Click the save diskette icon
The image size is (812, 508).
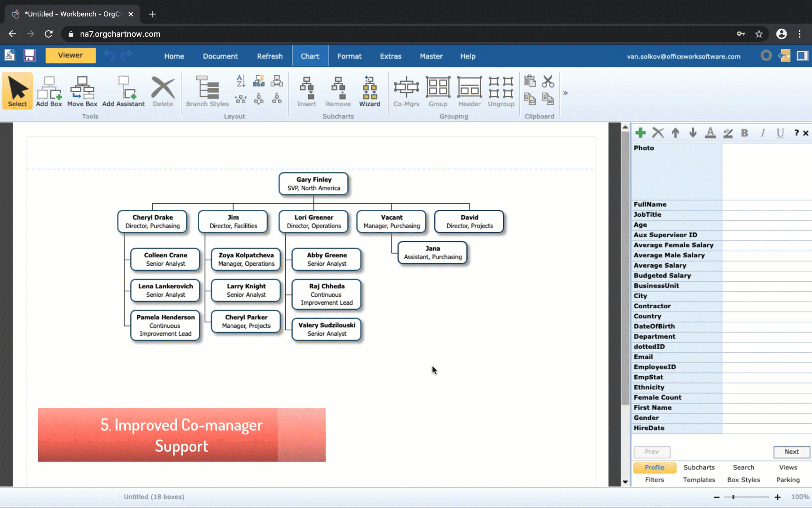coord(30,56)
